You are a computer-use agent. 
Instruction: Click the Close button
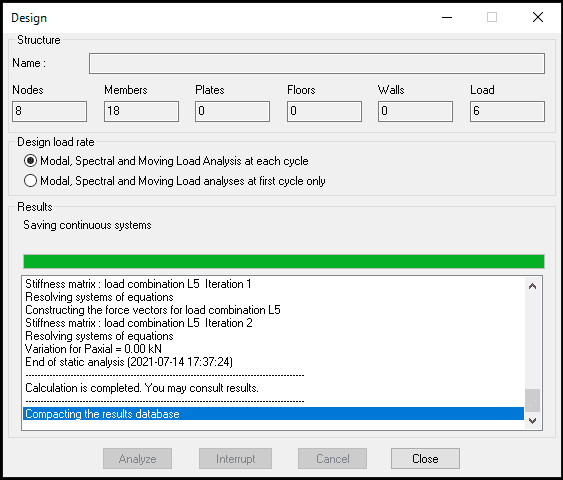click(x=425, y=458)
